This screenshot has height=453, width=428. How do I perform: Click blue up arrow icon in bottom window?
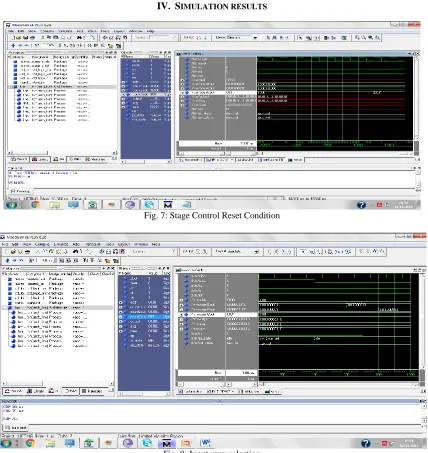(x=7, y=260)
